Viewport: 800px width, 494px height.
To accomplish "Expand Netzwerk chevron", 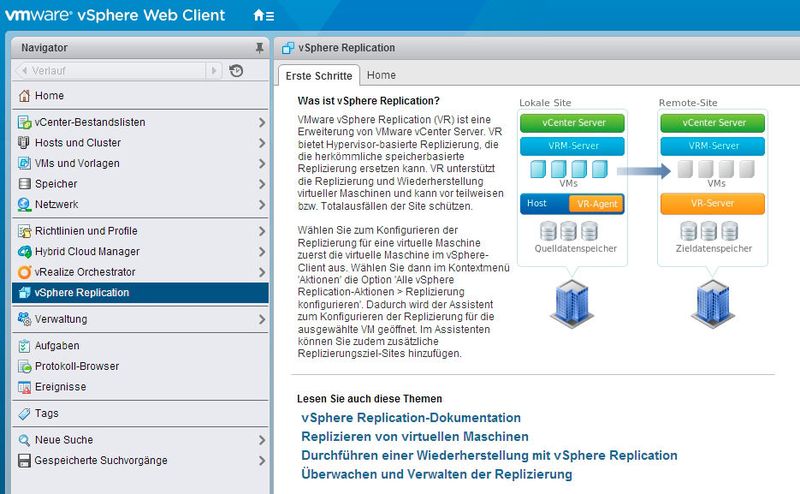I will [x=262, y=205].
